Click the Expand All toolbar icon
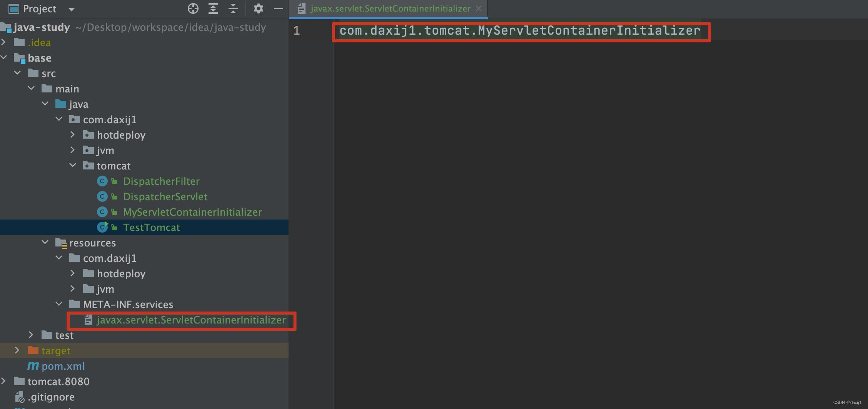Image resolution: width=868 pixels, height=409 pixels. [213, 8]
